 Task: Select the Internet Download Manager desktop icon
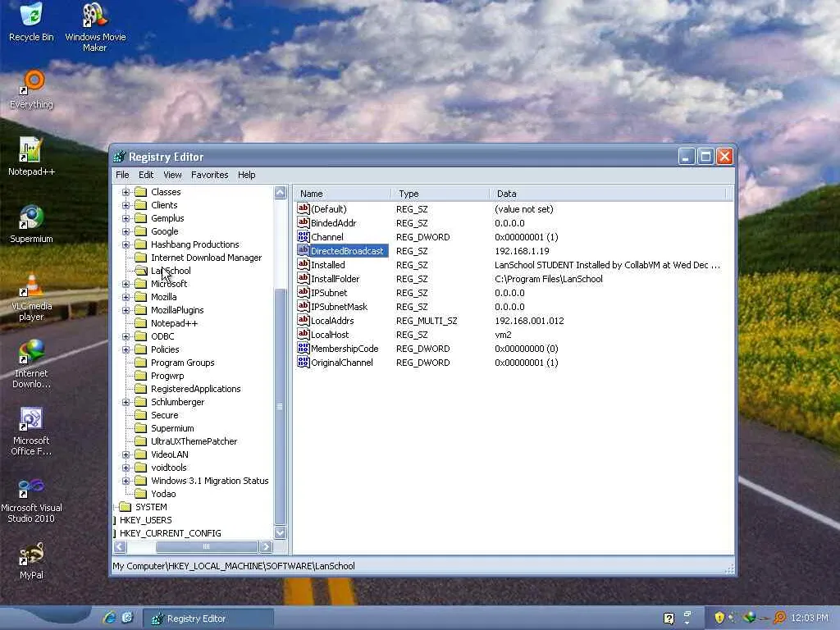(31, 363)
